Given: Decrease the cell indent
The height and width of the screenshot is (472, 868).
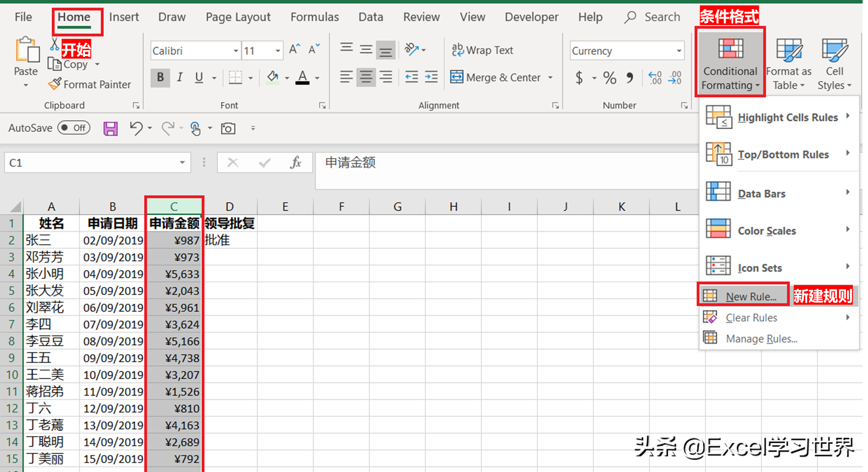Looking at the screenshot, I should pyautogui.click(x=411, y=77).
